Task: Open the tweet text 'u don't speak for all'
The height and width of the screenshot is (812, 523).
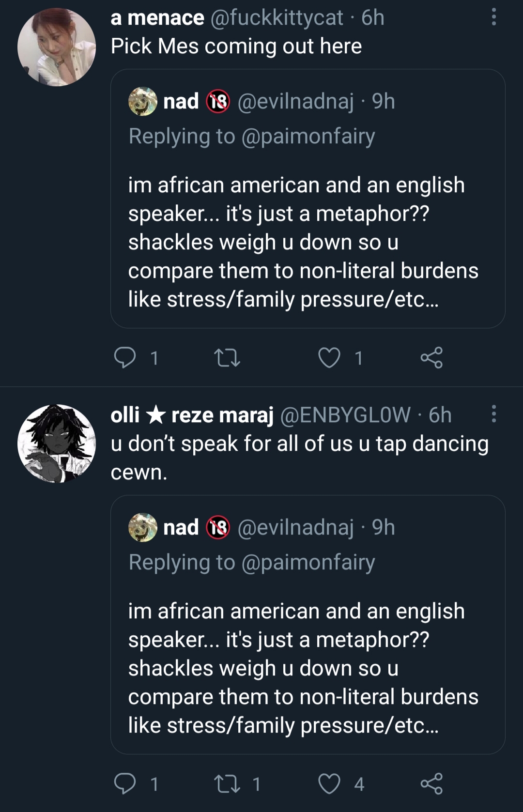Action: coord(300,458)
